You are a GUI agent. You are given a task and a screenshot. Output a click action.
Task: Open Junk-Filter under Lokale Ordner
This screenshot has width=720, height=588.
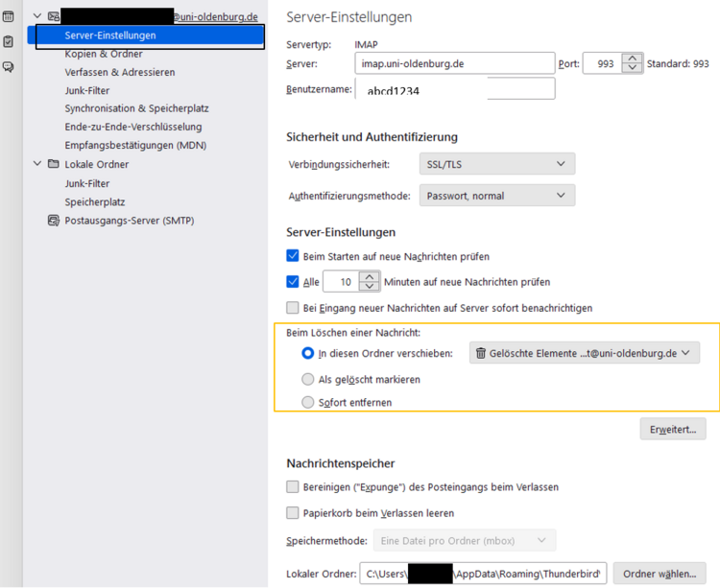[87, 183]
